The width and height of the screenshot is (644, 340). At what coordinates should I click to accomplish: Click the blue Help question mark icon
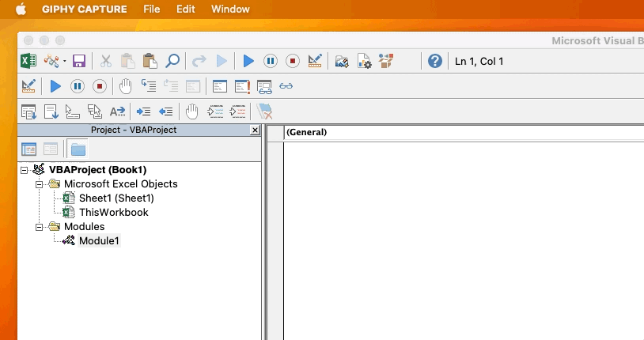coord(435,61)
